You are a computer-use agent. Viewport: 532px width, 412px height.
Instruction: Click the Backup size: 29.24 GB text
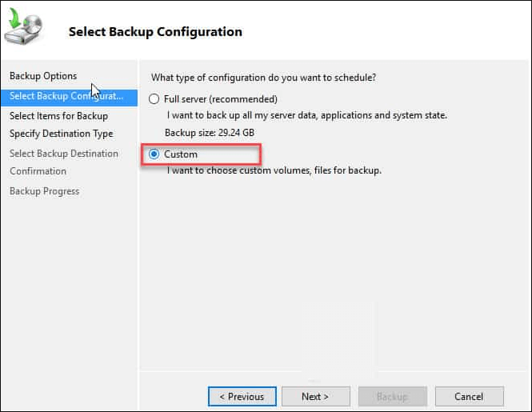[207, 132]
